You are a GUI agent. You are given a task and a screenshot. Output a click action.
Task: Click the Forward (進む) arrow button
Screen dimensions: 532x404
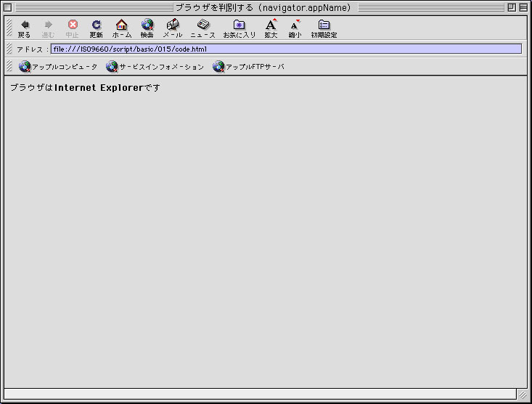coord(48,28)
